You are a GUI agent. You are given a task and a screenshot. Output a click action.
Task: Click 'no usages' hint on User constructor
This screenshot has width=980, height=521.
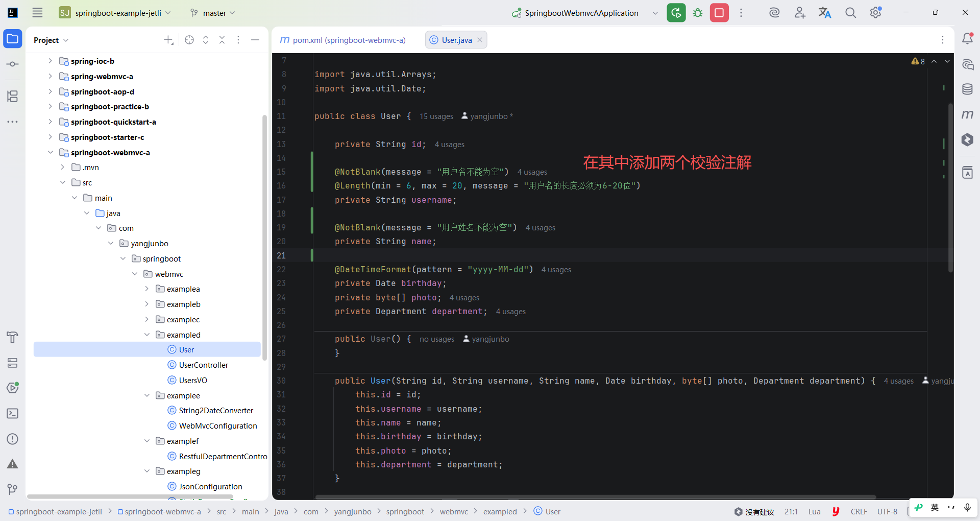point(437,339)
